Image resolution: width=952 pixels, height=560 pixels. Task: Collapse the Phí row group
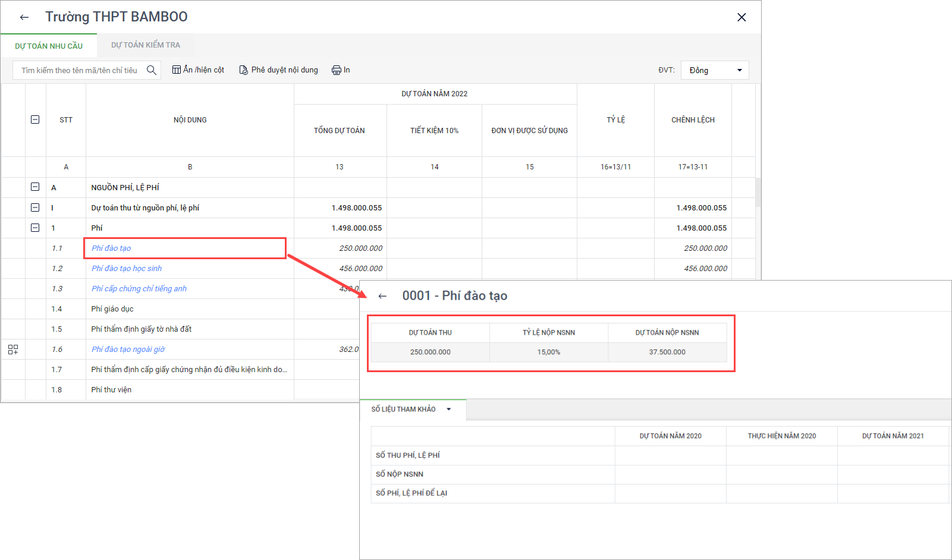[x=35, y=228]
